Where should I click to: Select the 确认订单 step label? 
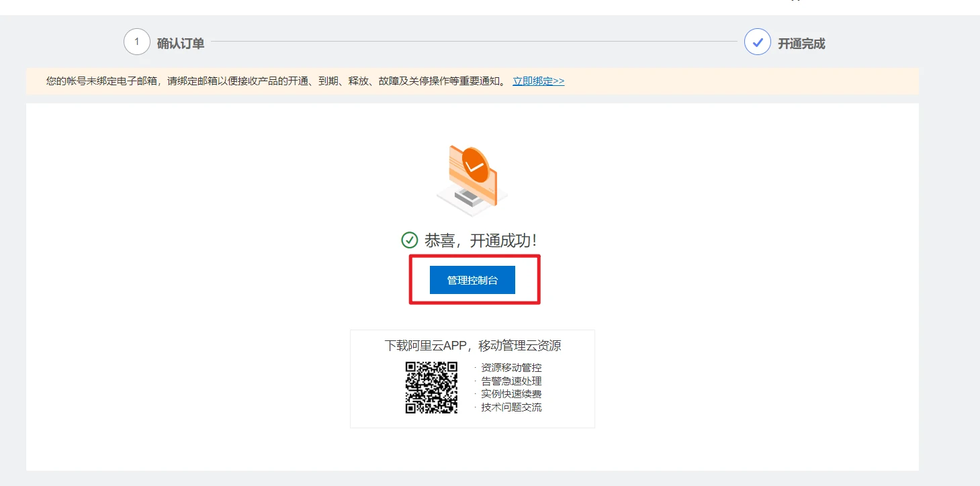(x=183, y=42)
